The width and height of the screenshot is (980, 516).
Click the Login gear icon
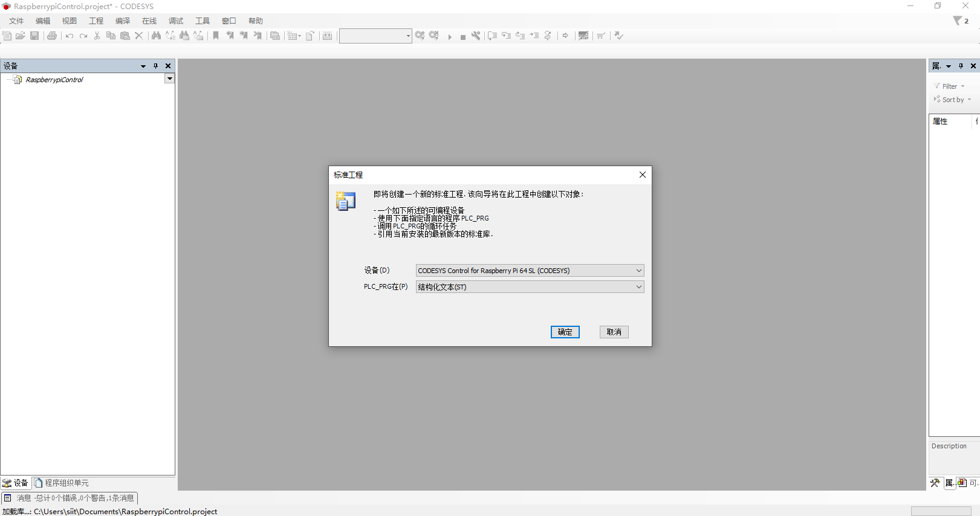point(420,36)
